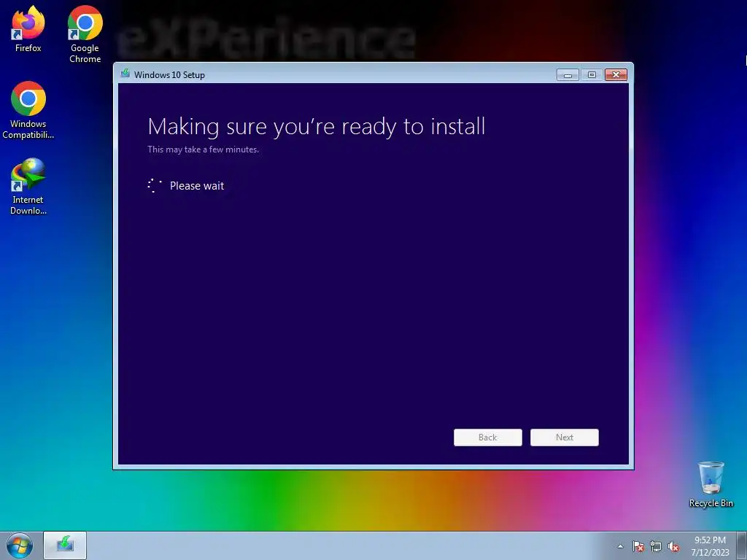Screen dimensions: 747x560
Task: Click the Next button in Setup
Action: pos(565,437)
